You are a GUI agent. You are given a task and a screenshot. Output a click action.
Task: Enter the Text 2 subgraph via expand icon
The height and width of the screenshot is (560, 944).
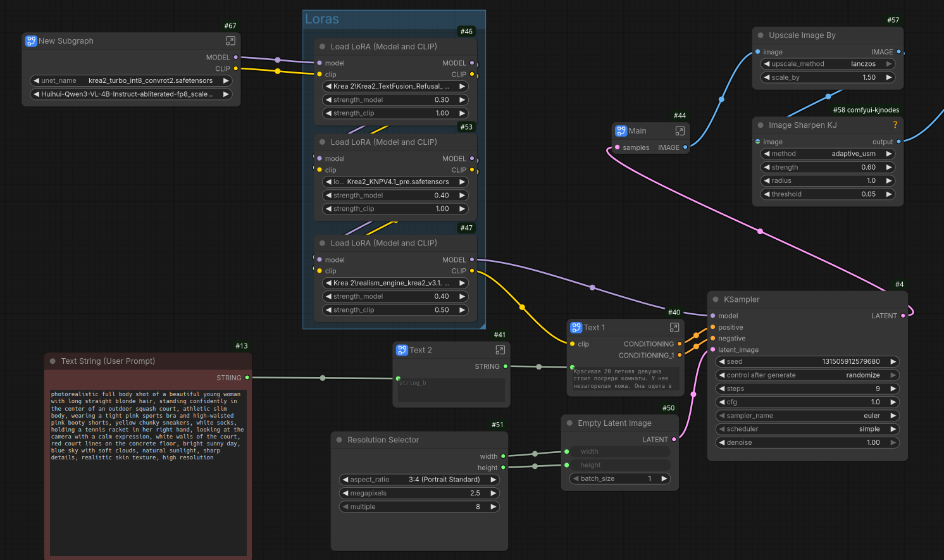pyautogui.click(x=500, y=350)
